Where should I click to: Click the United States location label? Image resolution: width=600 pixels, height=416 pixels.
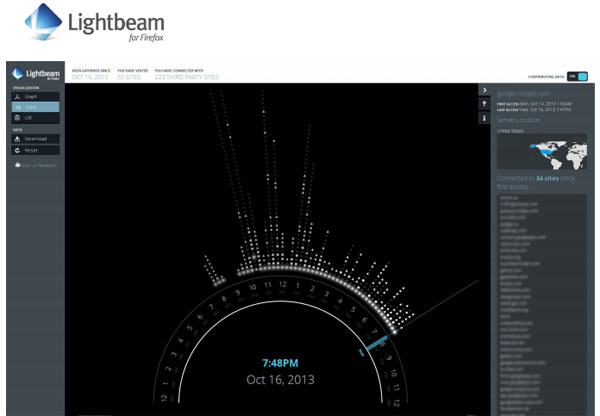click(x=510, y=131)
